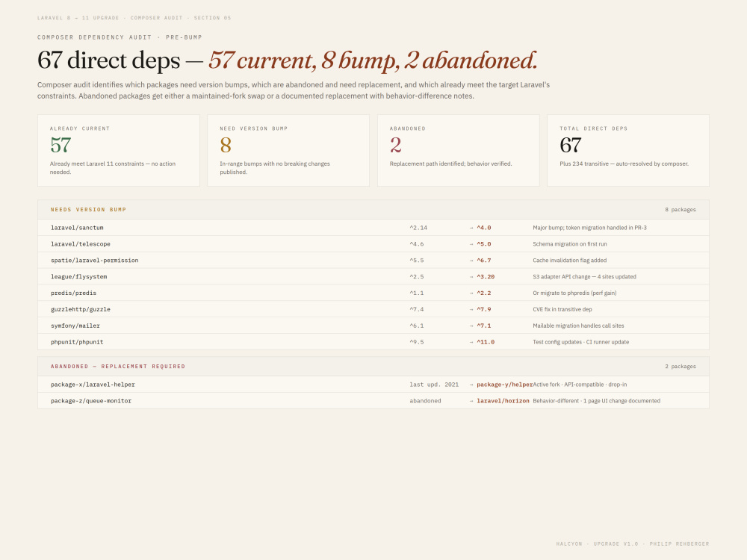
Task: Select target version '^6.7'
Action: click(484, 261)
